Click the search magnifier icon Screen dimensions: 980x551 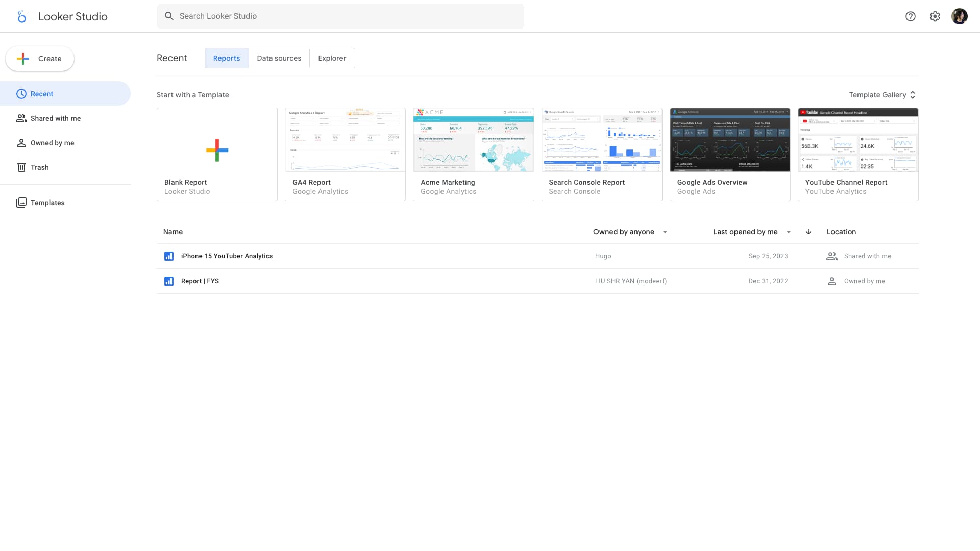(169, 16)
